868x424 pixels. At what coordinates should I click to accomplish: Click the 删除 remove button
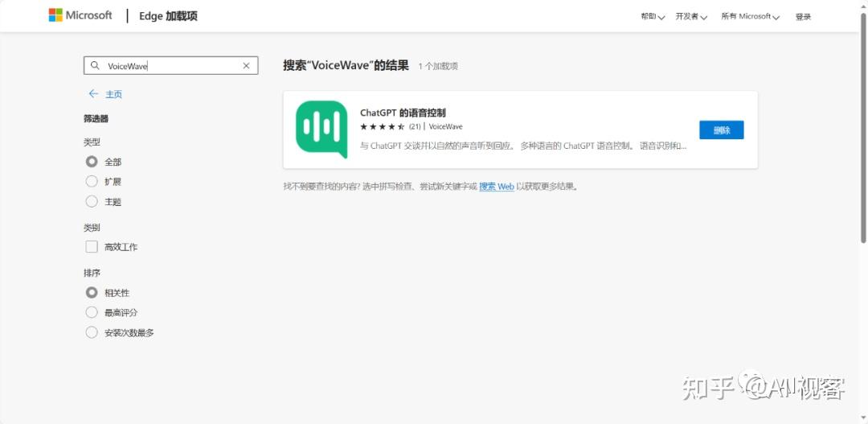[721, 130]
